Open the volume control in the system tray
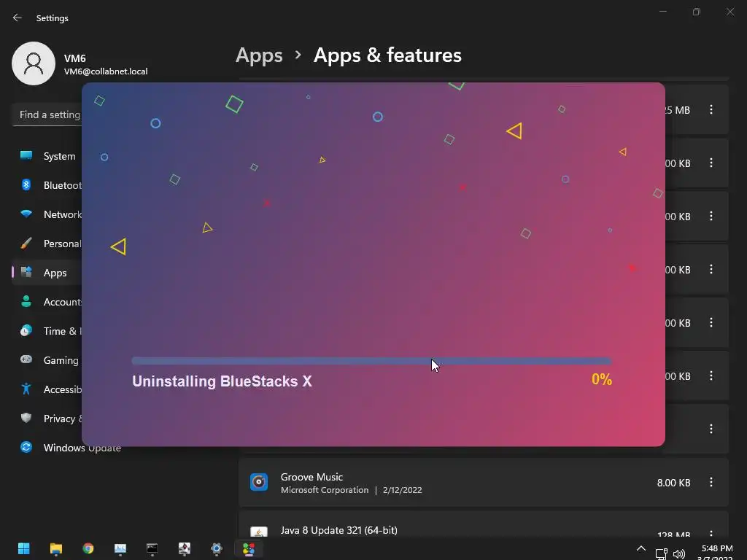This screenshot has width=747, height=560. pos(679,554)
